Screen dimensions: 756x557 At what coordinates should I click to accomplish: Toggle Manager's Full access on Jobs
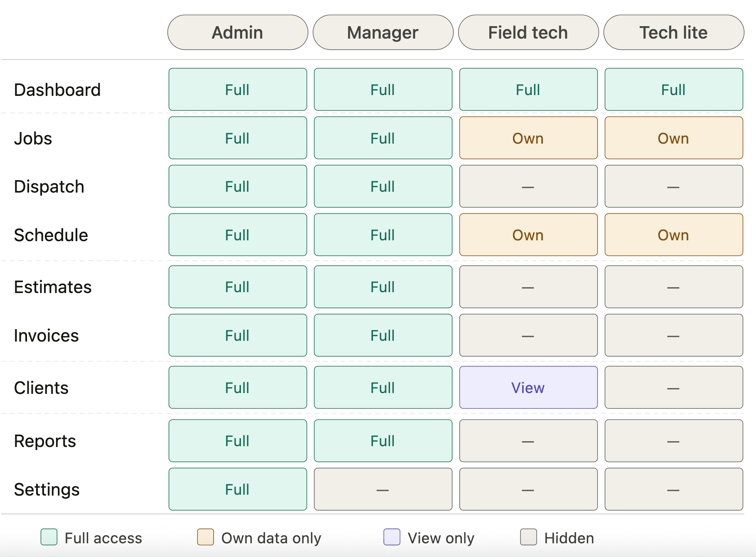click(x=383, y=138)
